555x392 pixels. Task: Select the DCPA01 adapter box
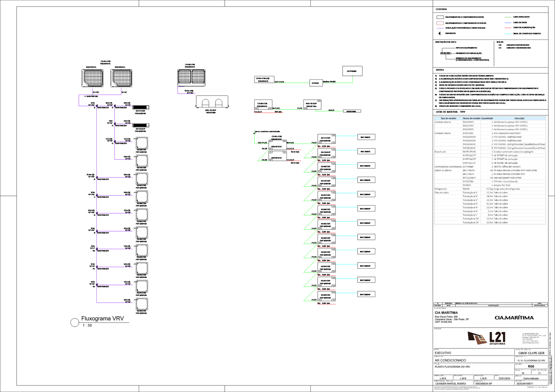click(x=315, y=83)
